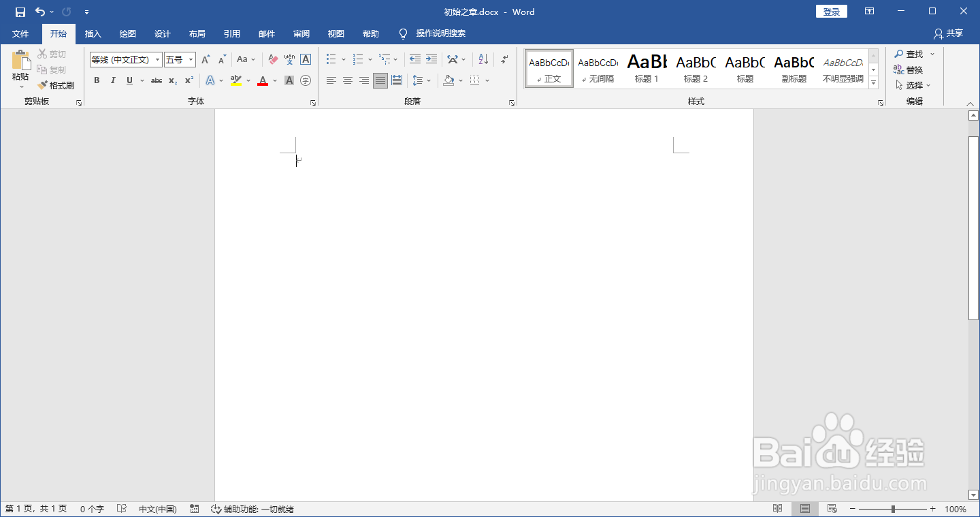This screenshot has height=517, width=980.
Task: Click the vertical scrollbar thumb
Action: pyautogui.click(x=973, y=228)
